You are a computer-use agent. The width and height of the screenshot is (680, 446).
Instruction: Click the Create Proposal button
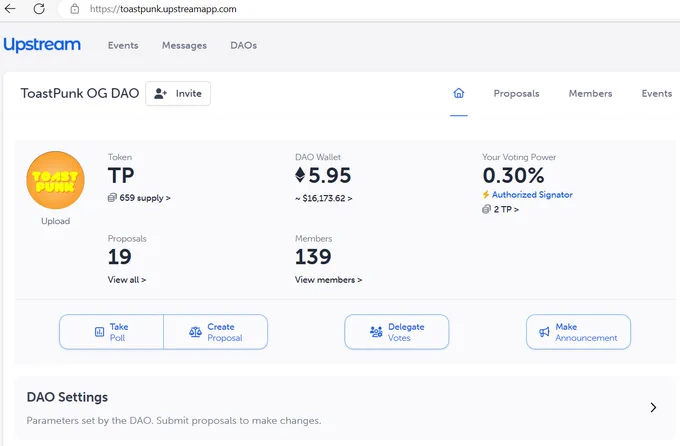point(216,332)
